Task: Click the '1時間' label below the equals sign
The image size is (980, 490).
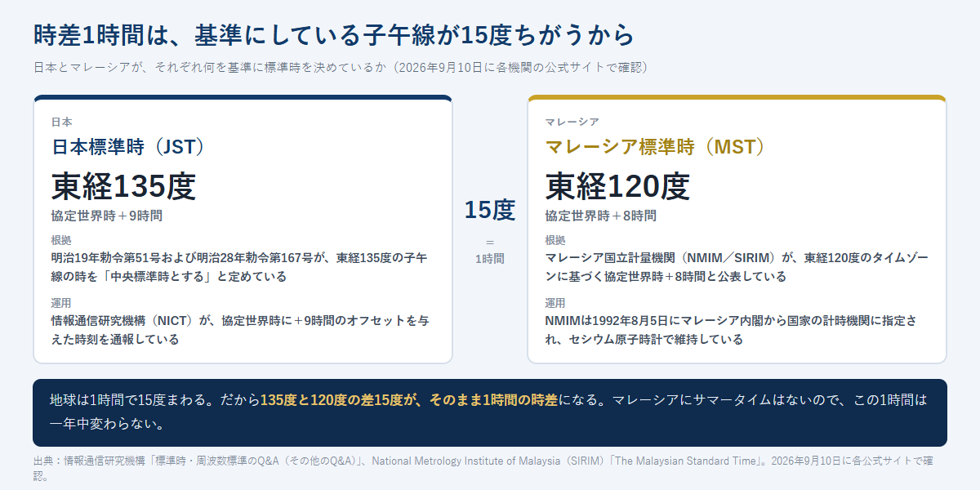Action: (490, 258)
